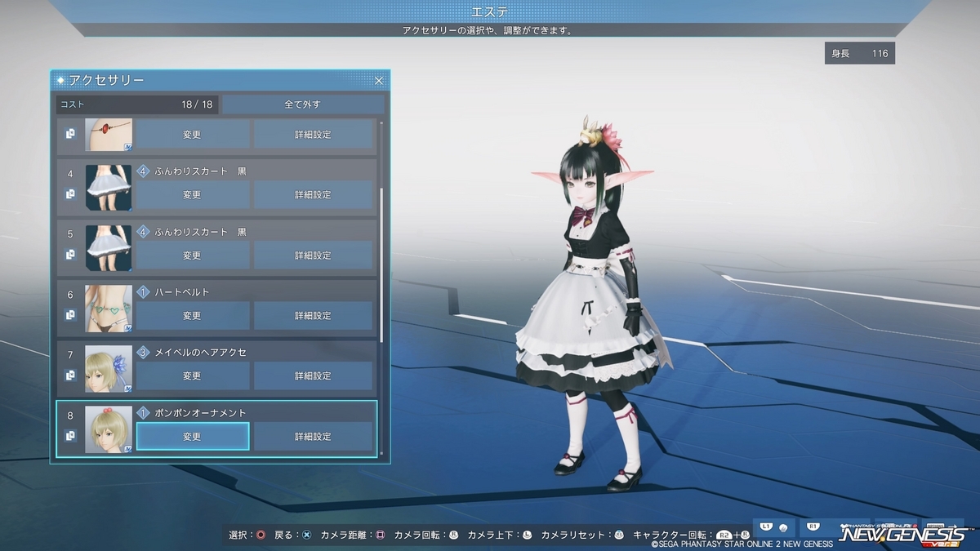
Task: Click the L1 shortcut icon
Action: point(765,527)
